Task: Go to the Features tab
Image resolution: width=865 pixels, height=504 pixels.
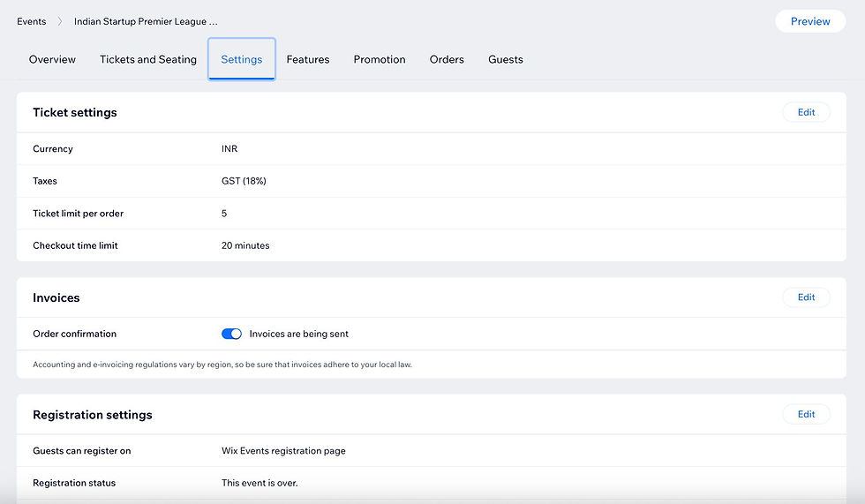Action: pyautogui.click(x=308, y=59)
